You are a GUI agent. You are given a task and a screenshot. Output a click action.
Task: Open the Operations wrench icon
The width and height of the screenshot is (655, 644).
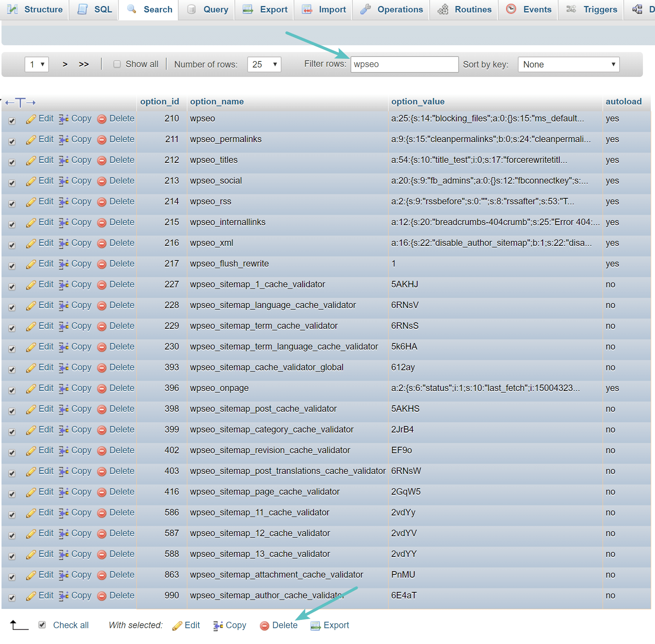[x=364, y=9]
